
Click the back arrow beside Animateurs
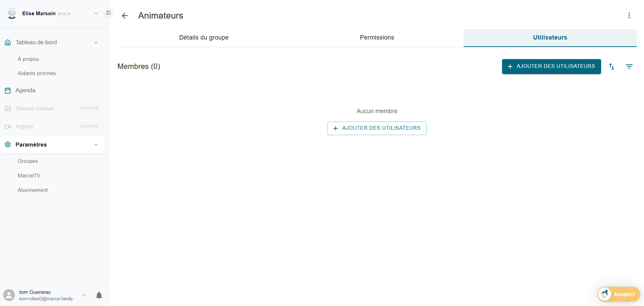[x=125, y=16]
